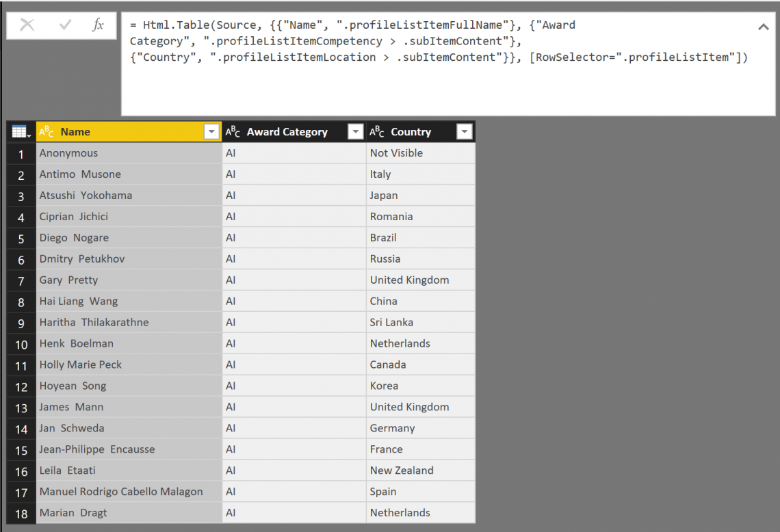Click the Name column data type icon
The height and width of the screenshot is (532, 780).
click(47, 132)
